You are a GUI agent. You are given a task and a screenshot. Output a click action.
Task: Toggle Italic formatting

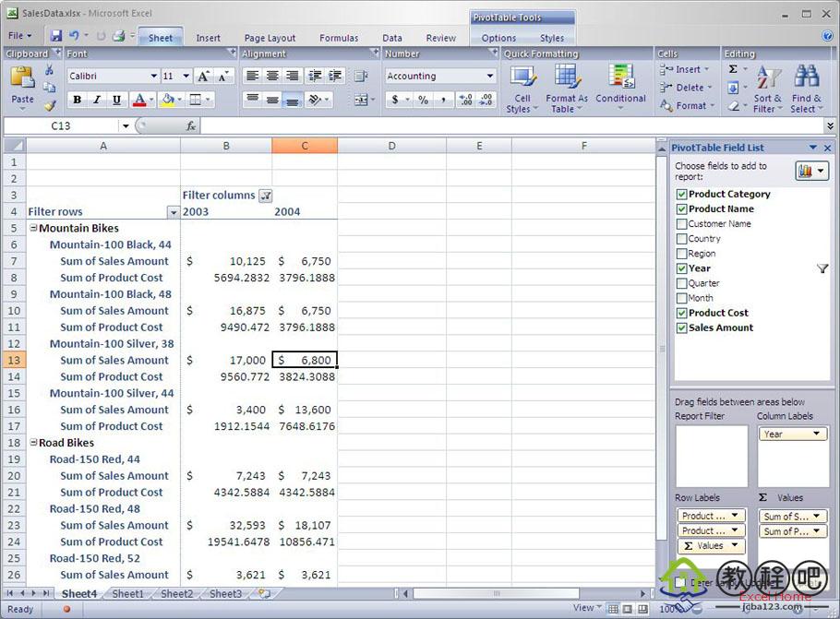click(96, 100)
